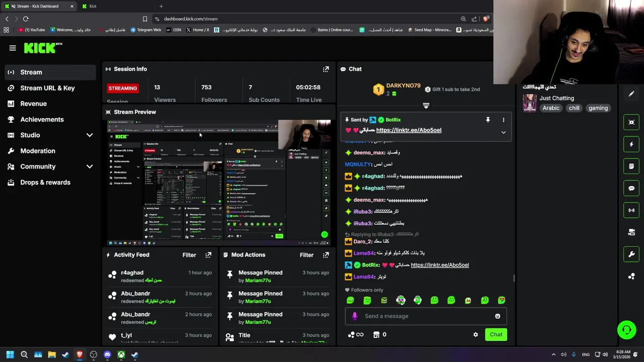Click the purple microphone in message box
This screenshot has height=362, width=644.
(x=355, y=316)
